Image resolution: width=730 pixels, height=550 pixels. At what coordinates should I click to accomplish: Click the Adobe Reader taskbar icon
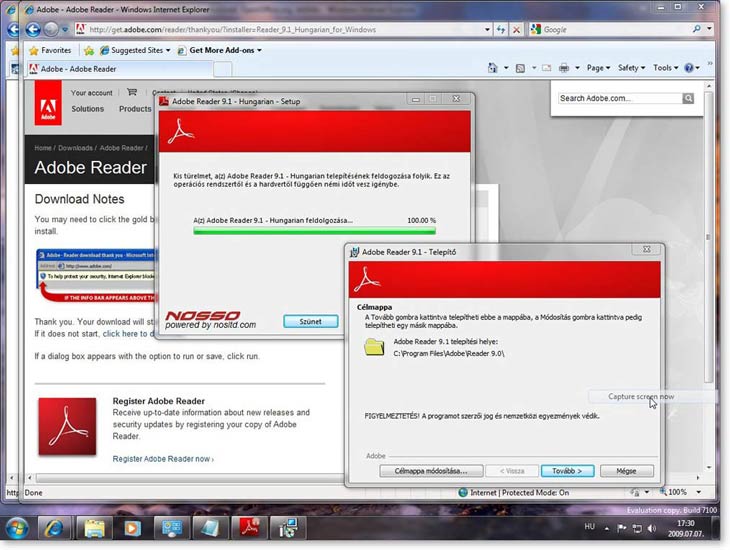[246, 527]
